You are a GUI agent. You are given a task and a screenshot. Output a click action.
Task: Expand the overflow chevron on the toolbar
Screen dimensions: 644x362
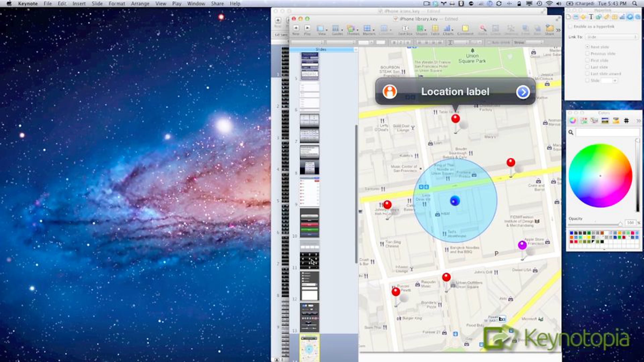[x=558, y=29]
